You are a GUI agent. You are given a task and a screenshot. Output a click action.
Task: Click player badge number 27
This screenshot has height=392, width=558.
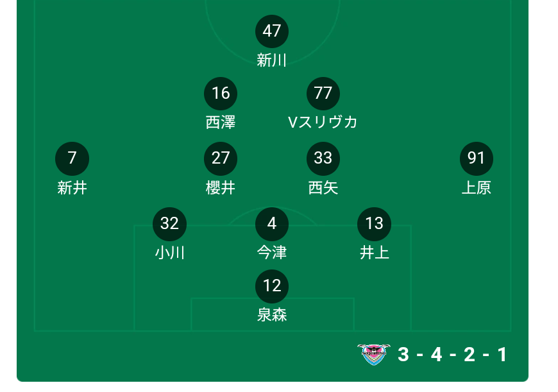coord(221,158)
